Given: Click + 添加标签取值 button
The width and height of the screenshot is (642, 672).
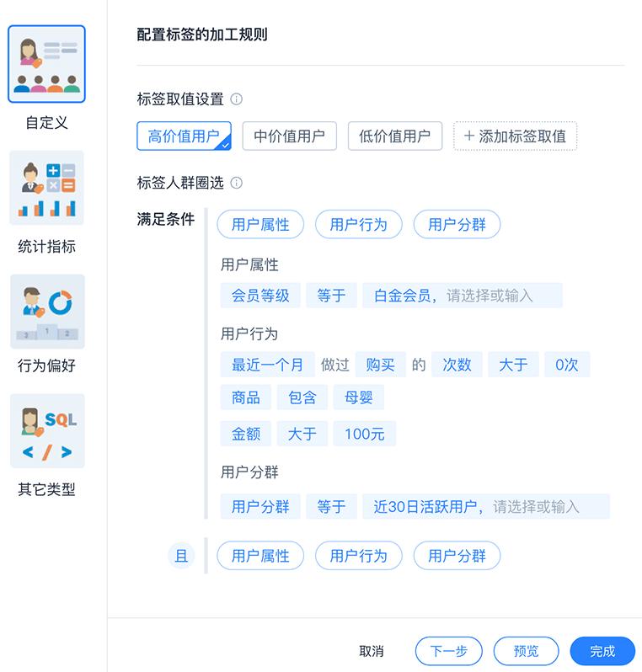Looking at the screenshot, I should (515, 136).
